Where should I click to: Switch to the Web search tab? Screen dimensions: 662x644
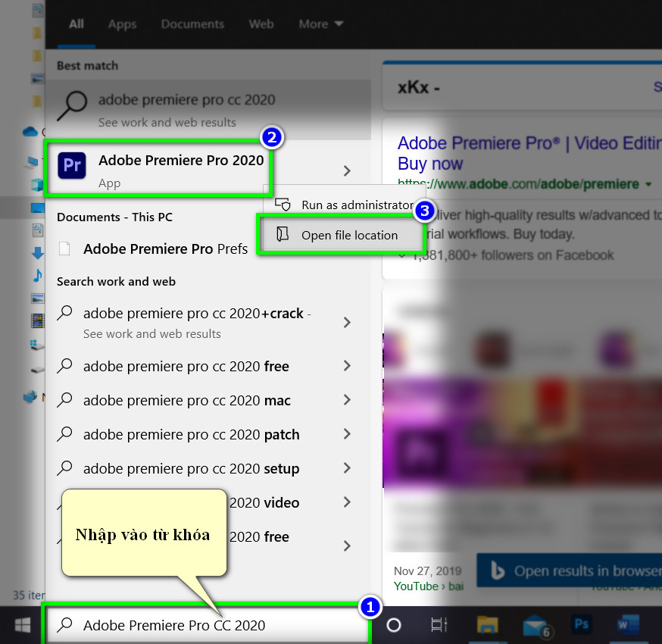coord(261,24)
